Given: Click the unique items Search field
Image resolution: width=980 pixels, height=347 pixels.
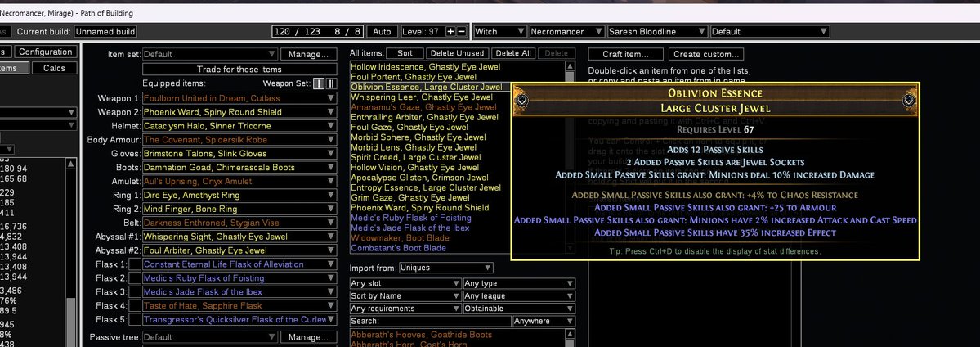Looking at the screenshot, I should pos(430,322).
